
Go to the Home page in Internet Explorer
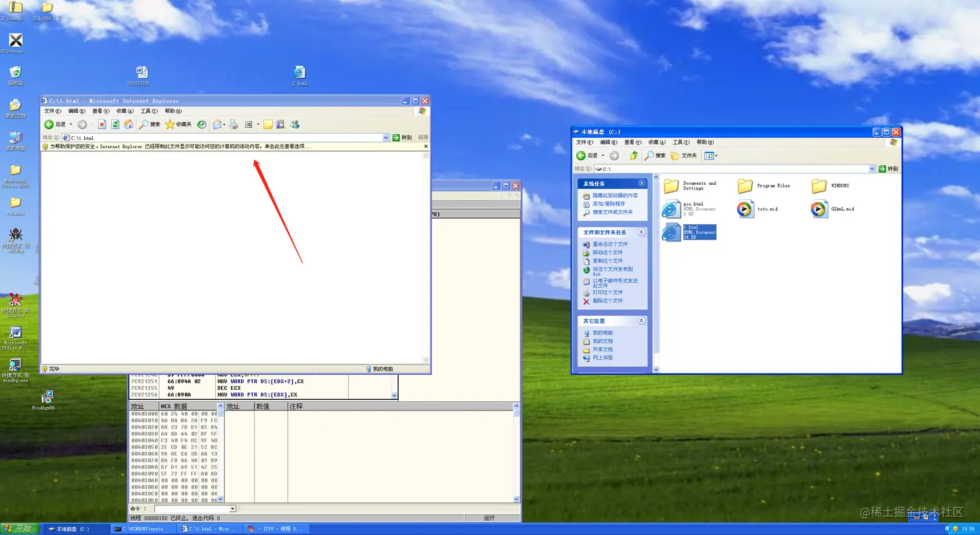[x=128, y=125]
